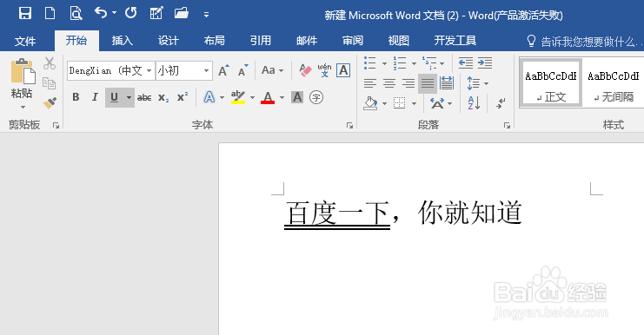Decrease paragraph indent
Viewport: 644px width, 335px height.
[466, 63]
